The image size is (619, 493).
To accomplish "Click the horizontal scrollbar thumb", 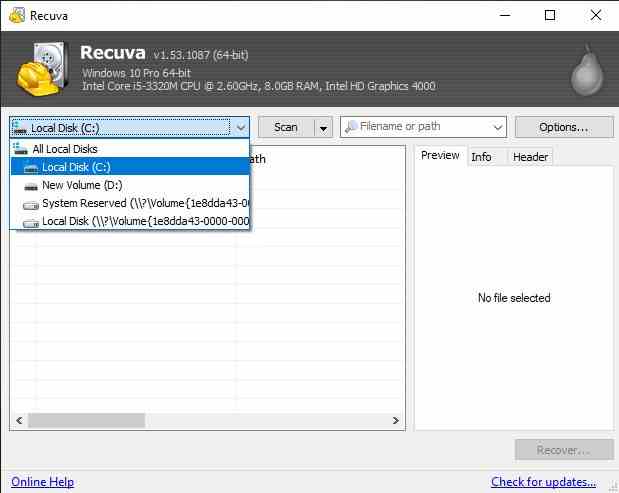I will 86,420.
